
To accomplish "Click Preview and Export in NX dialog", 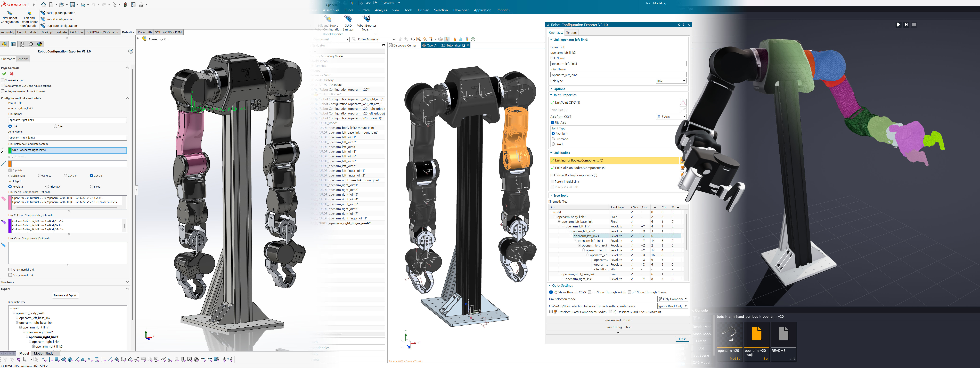I will [x=618, y=320].
